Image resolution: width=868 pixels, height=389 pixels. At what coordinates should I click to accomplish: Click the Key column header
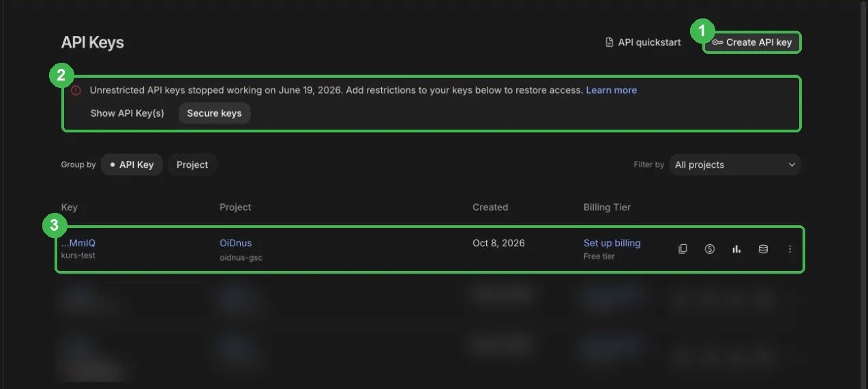tap(70, 207)
